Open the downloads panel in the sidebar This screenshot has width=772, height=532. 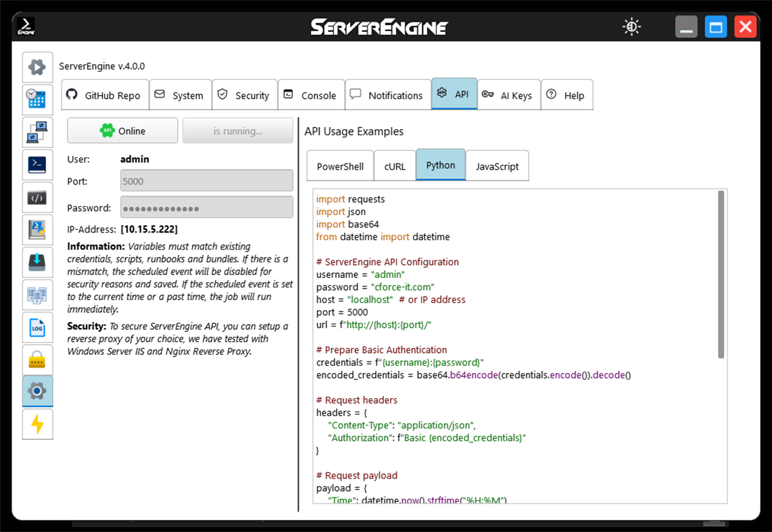point(37,262)
